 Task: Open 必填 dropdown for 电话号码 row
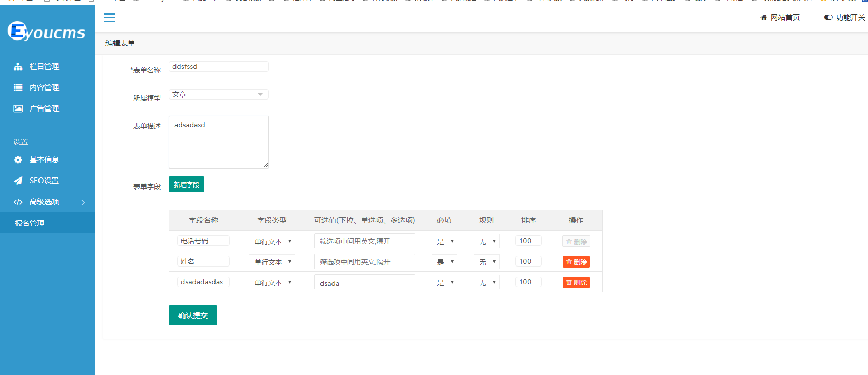444,241
